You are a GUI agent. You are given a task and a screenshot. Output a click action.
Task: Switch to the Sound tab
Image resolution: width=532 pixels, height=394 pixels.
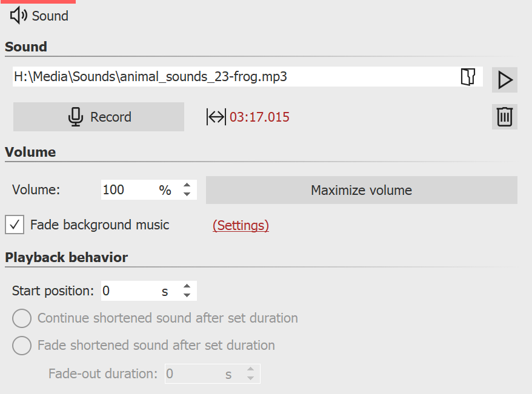[x=38, y=16]
